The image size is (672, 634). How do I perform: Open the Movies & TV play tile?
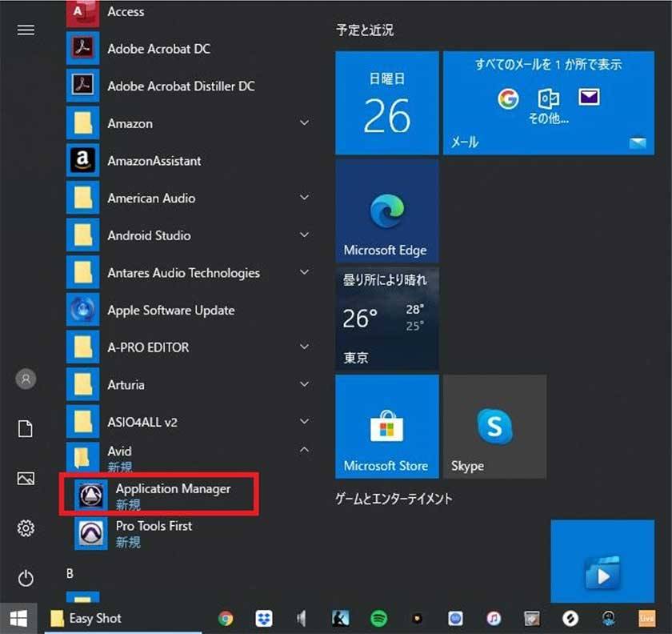tap(602, 561)
